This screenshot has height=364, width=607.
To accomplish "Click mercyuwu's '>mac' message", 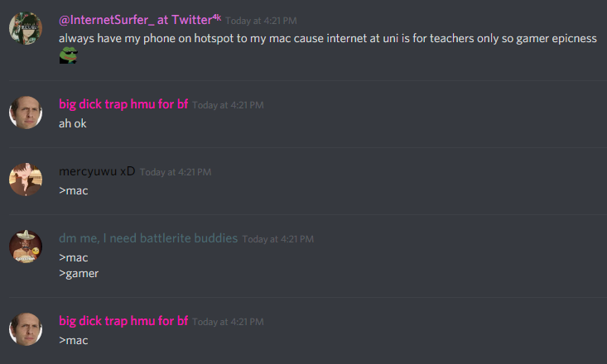I will tap(74, 191).
